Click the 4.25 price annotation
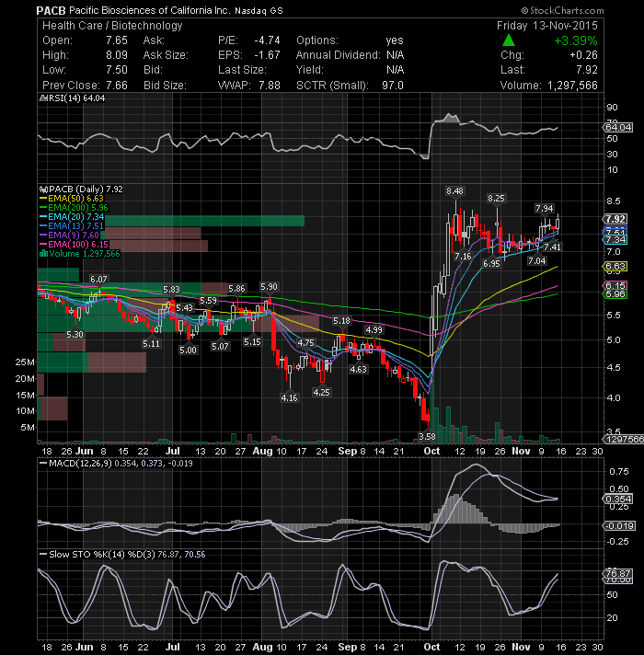Screen dimensions: 644x655 [321, 392]
